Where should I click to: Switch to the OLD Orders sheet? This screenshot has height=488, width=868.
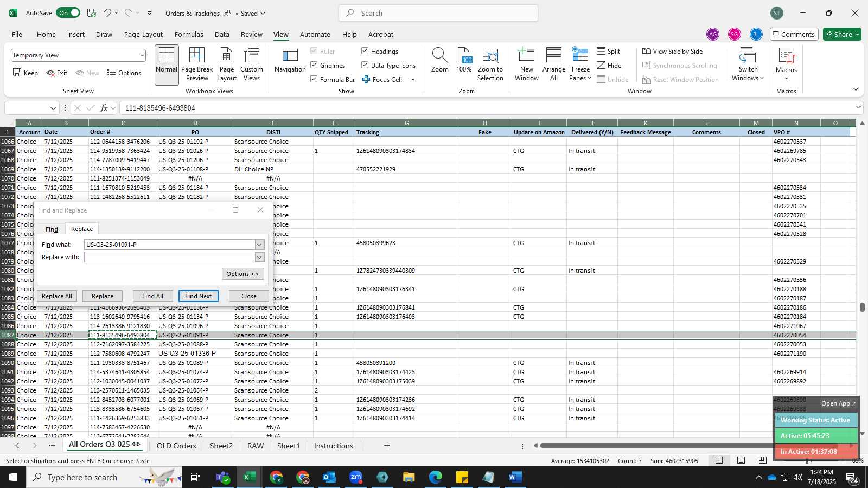[x=176, y=446]
